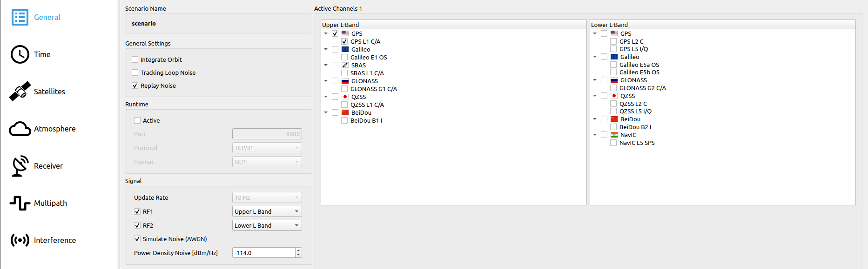This screenshot has height=269, width=868.
Task: Open the Interference icon
Action: [x=20, y=240]
